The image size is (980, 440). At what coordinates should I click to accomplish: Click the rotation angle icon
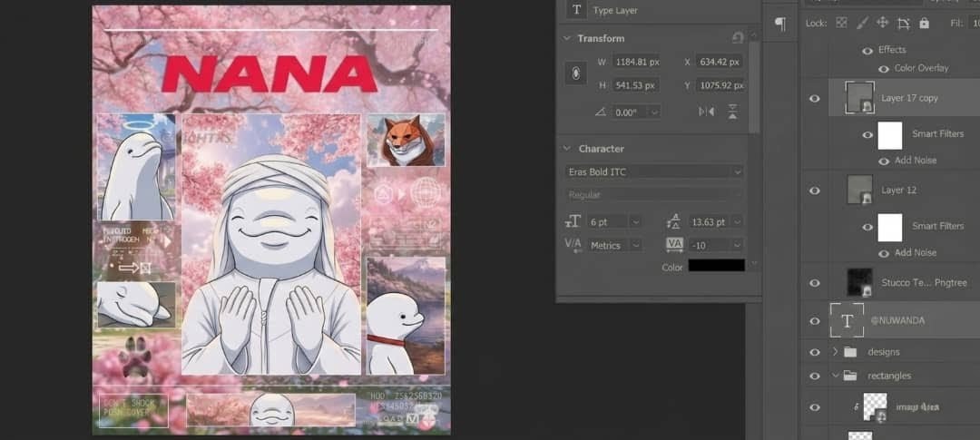click(600, 112)
